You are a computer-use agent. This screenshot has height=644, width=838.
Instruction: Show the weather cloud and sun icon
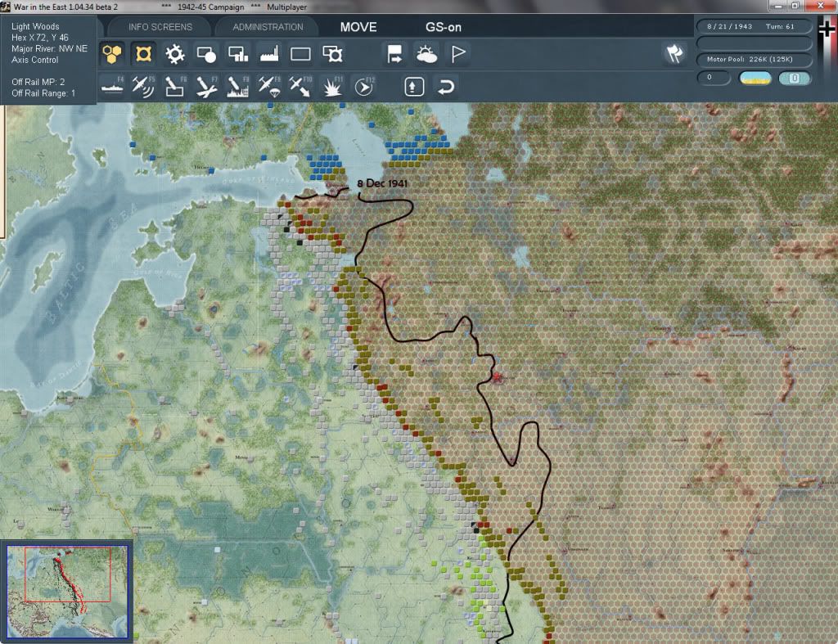[x=426, y=54]
